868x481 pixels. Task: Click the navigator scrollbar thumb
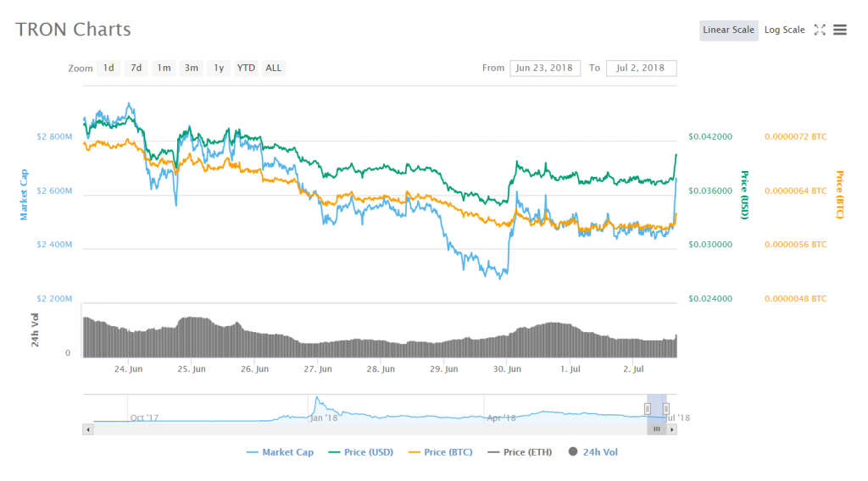tap(657, 429)
